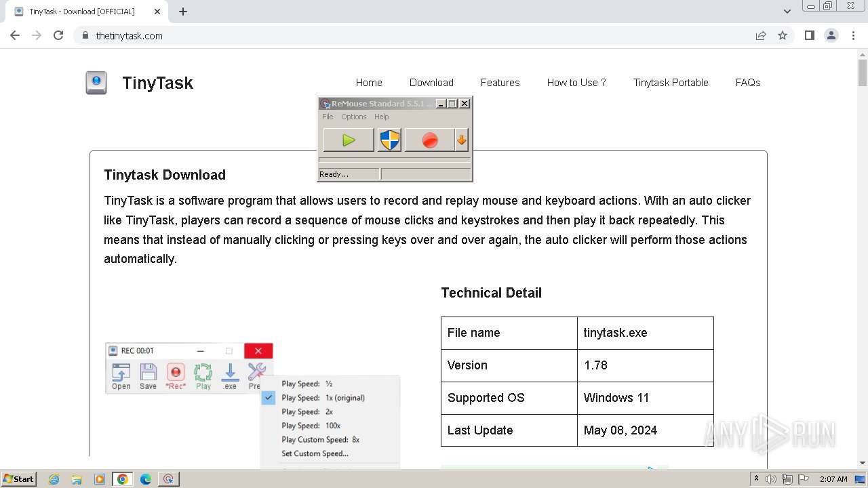
Task: Maximize the ReMouse window
Action: coord(452,104)
